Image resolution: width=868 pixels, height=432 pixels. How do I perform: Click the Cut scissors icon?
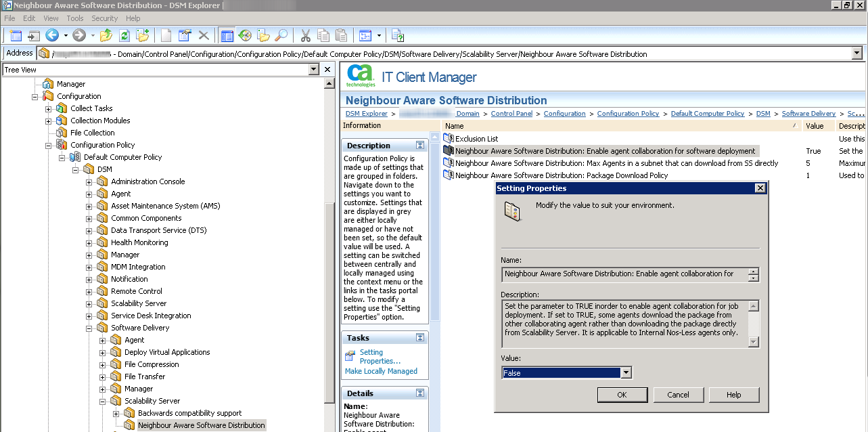coord(305,35)
